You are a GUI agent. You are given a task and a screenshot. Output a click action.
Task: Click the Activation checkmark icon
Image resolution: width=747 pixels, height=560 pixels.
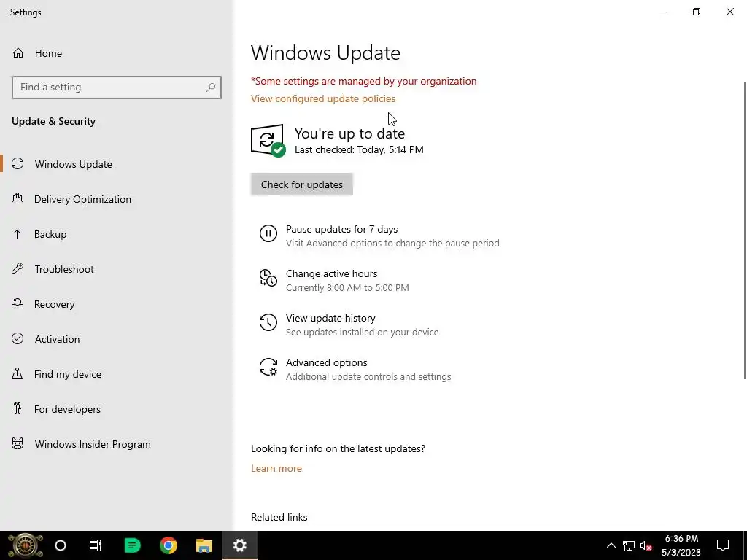[x=18, y=338]
